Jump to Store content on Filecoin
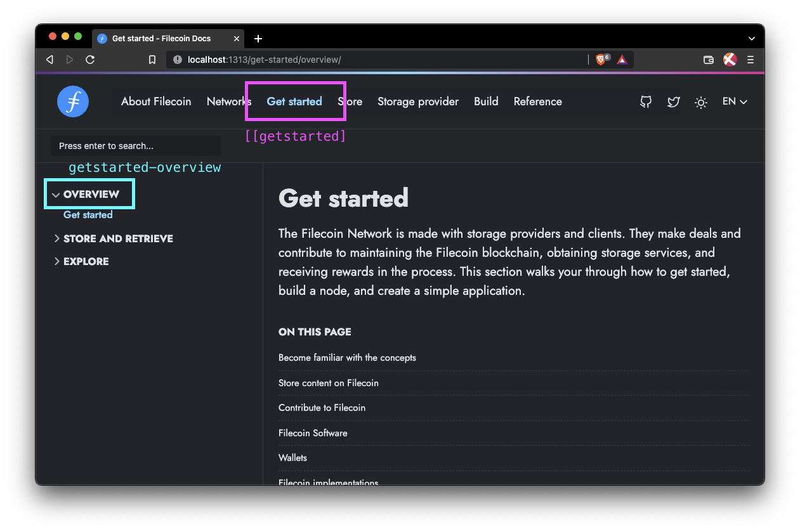 point(329,383)
